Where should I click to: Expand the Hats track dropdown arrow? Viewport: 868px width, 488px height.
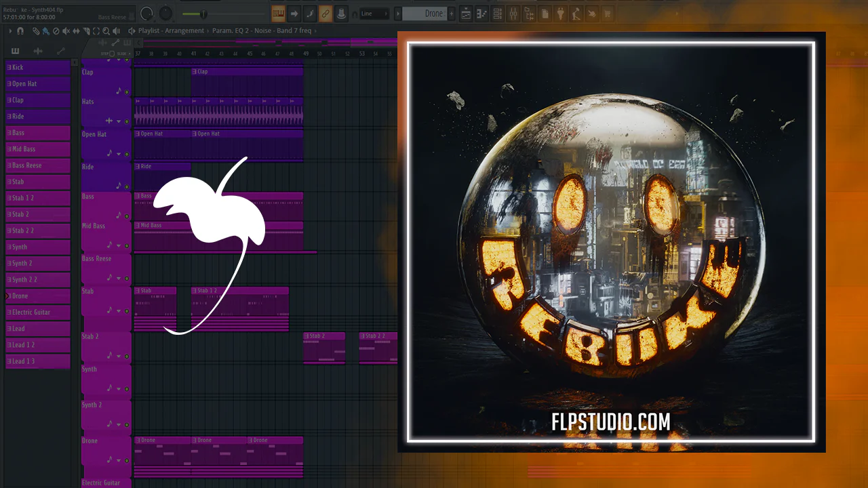(119, 121)
